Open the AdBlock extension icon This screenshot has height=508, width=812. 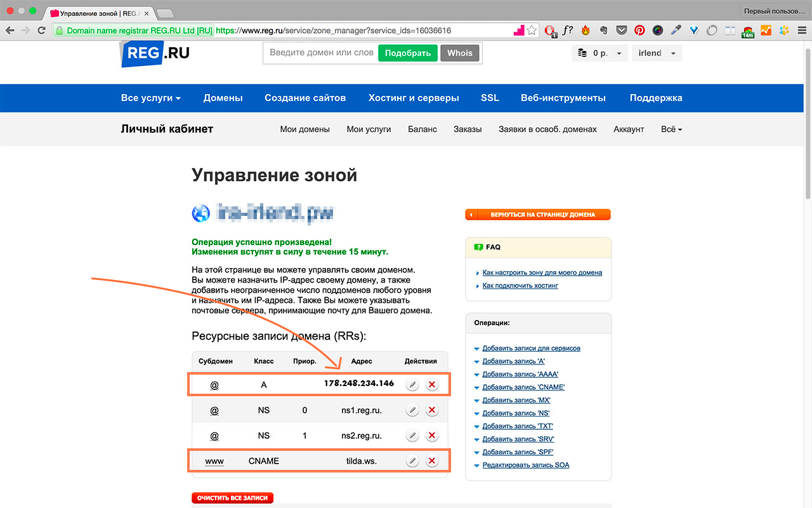(551, 30)
